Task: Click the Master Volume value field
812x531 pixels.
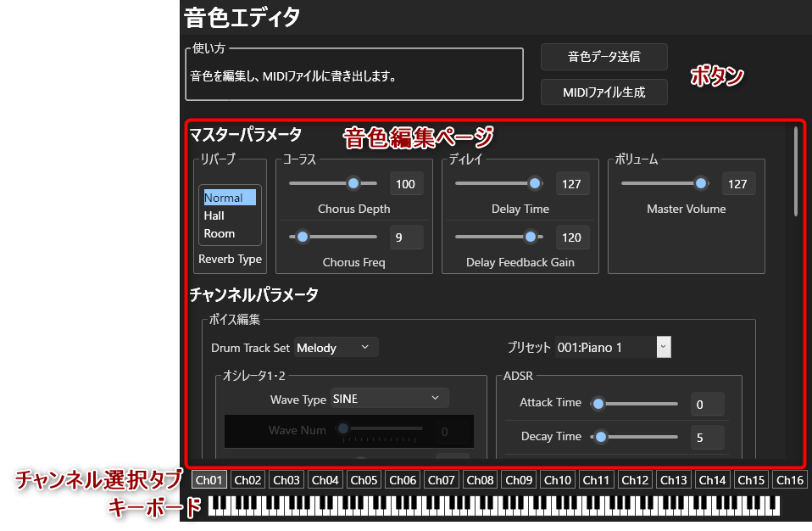Action: pos(738,184)
